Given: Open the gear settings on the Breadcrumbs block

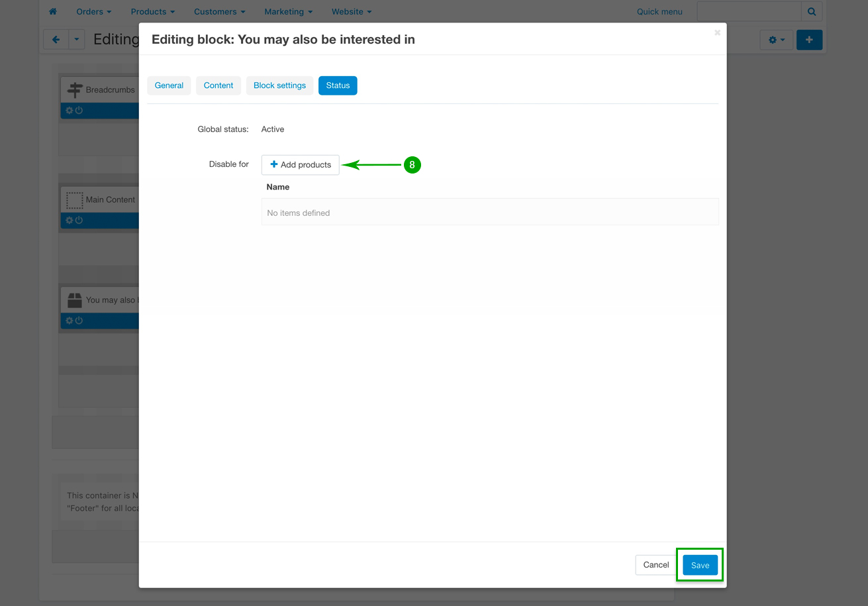Looking at the screenshot, I should tap(69, 111).
